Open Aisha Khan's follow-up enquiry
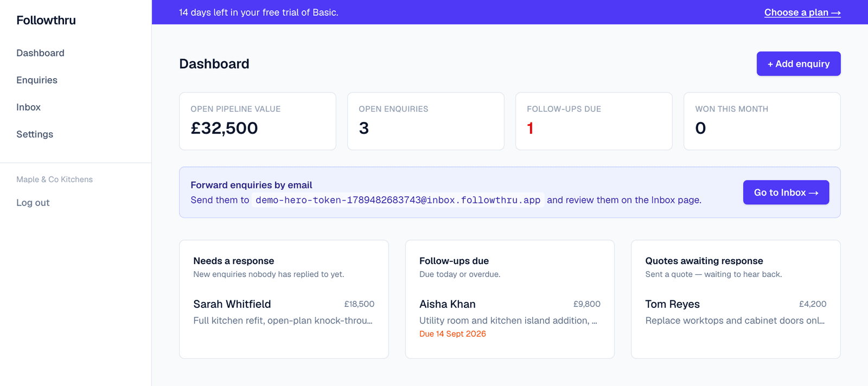This screenshot has width=868, height=386. pos(509,318)
